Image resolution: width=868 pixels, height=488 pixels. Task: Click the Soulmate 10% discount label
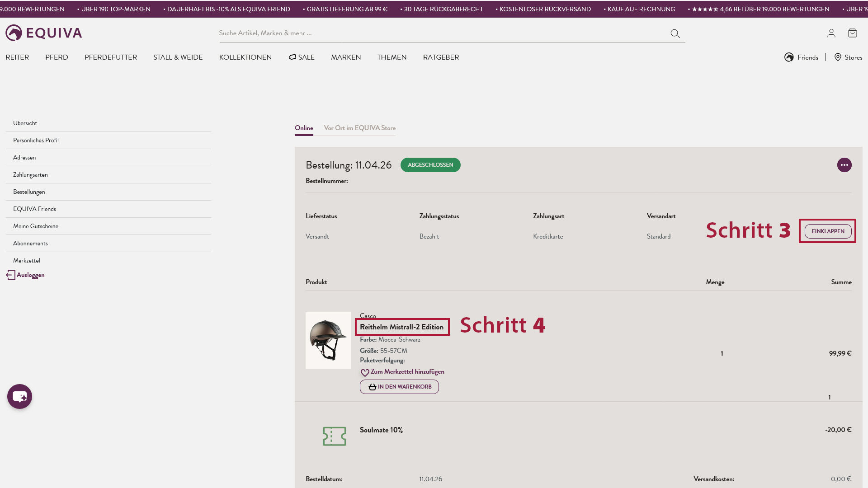pyautogui.click(x=381, y=430)
